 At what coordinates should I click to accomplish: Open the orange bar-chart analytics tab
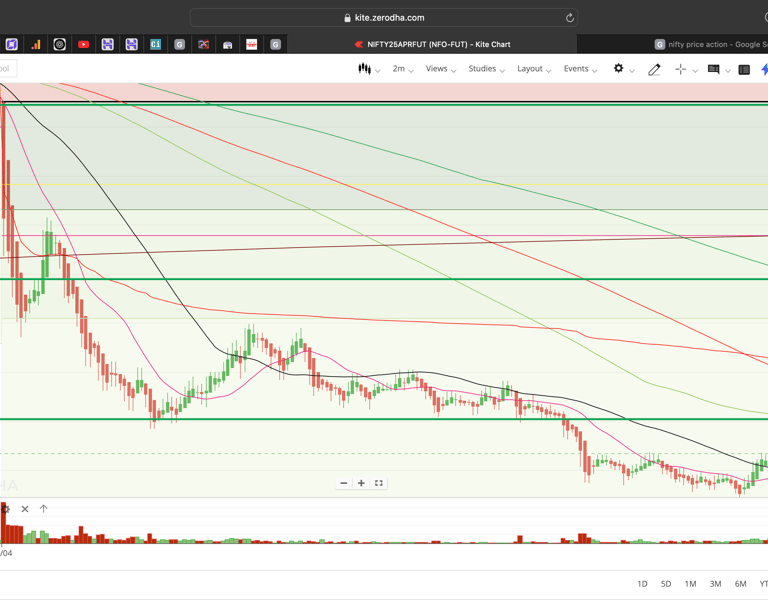pyautogui.click(x=36, y=45)
